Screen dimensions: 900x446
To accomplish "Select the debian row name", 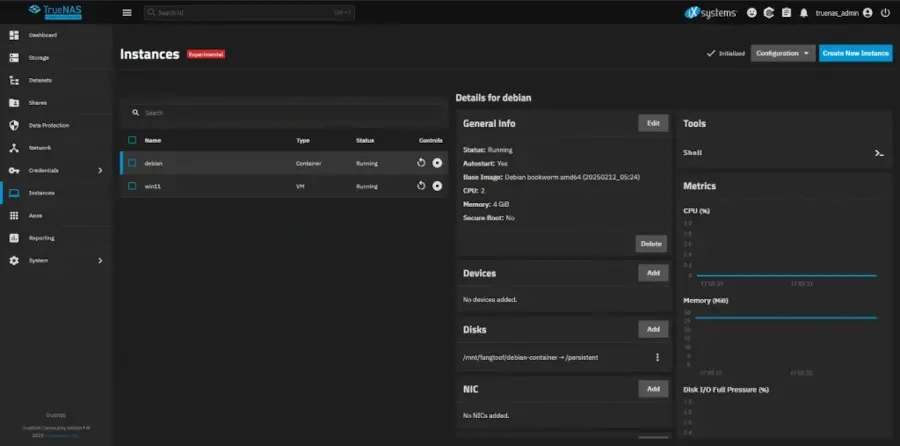I will pos(153,164).
